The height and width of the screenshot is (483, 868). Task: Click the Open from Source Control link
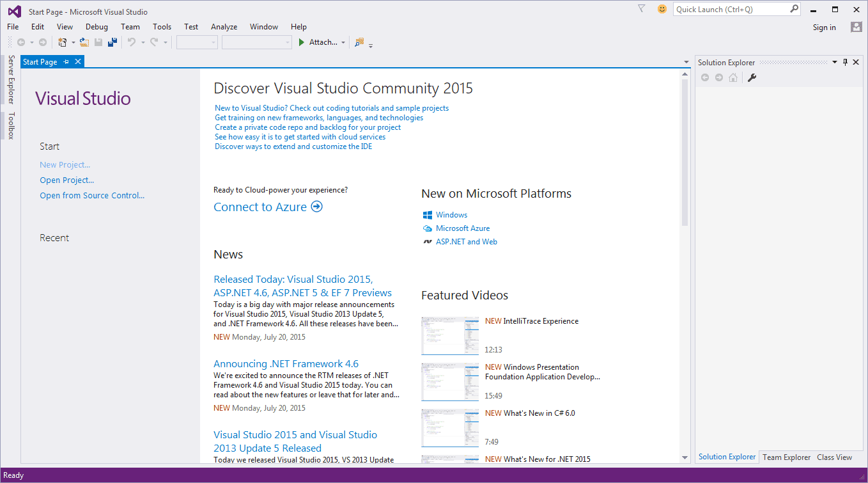coord(92,196)
